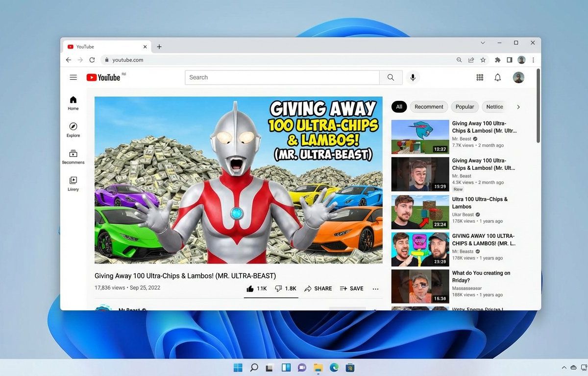Open Task View on taskbar
Viewport: 588px width, 376px height.
click(269, 367)
